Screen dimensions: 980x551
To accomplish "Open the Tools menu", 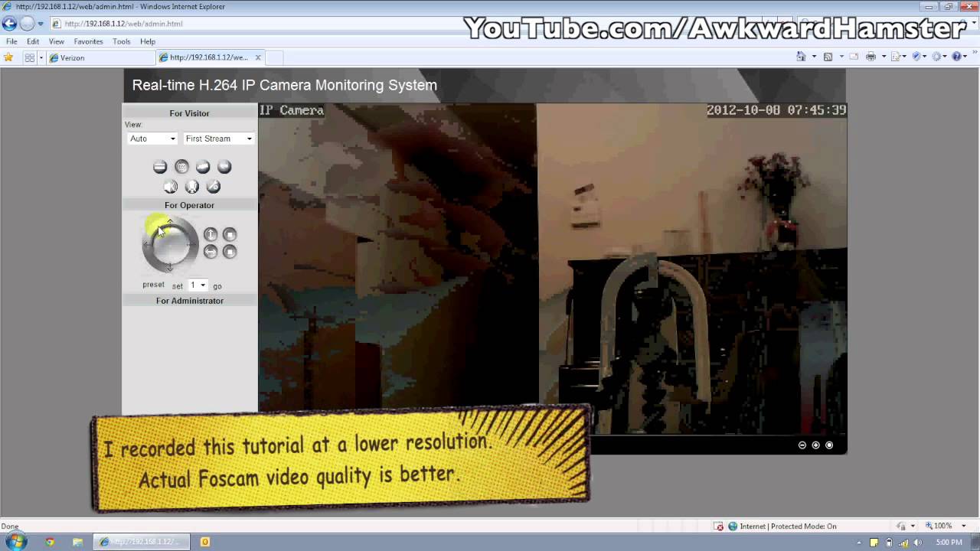I will (x=121, y=41).
